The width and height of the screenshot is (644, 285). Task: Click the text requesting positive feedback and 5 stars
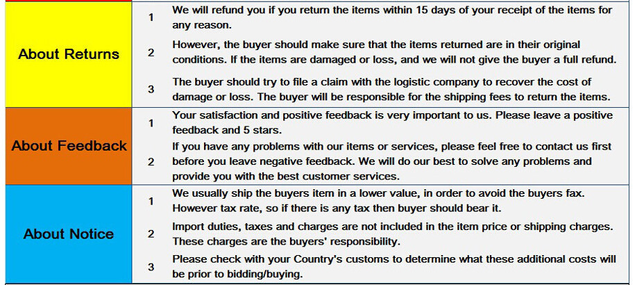pos(392,122)
